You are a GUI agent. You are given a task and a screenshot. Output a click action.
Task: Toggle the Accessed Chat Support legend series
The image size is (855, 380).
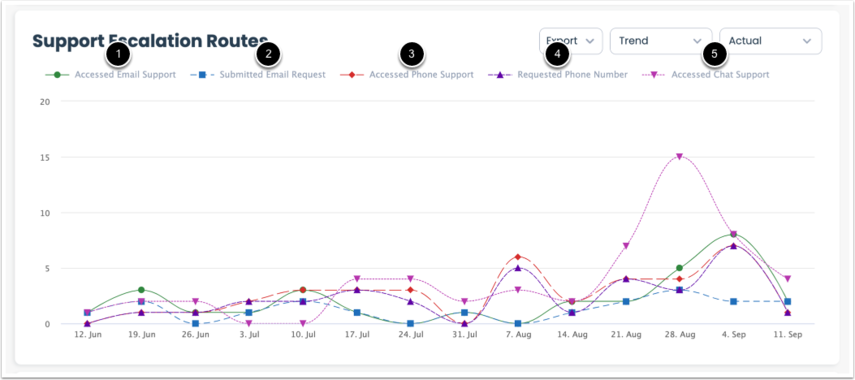706,75
